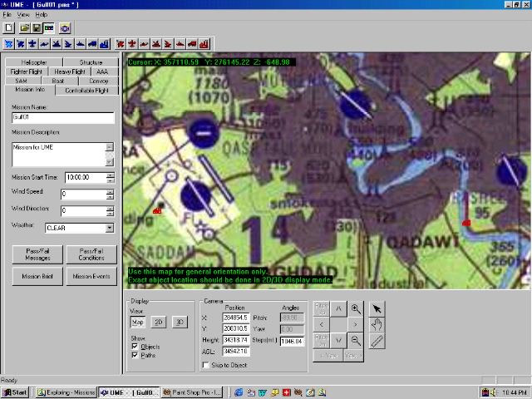Click the Save diskette icon
532x399 pixels.
click(x=37, y=28)
